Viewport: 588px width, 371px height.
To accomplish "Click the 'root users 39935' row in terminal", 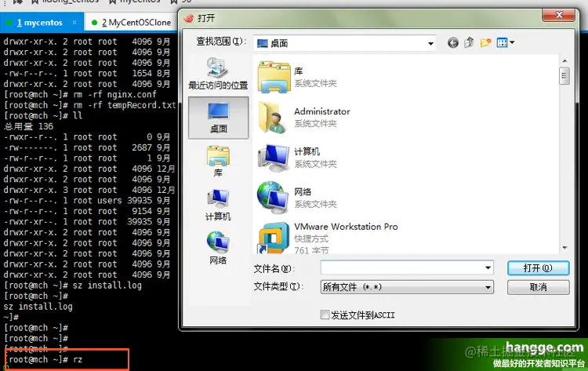I will tap(87, 201).
